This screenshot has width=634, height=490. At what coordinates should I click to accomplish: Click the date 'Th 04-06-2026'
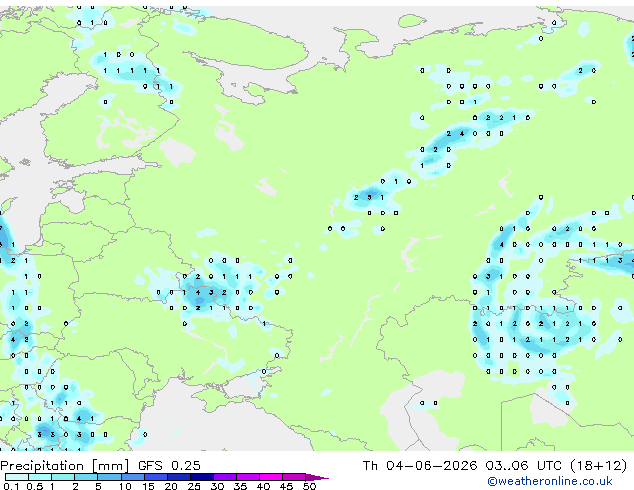[420, 466]
